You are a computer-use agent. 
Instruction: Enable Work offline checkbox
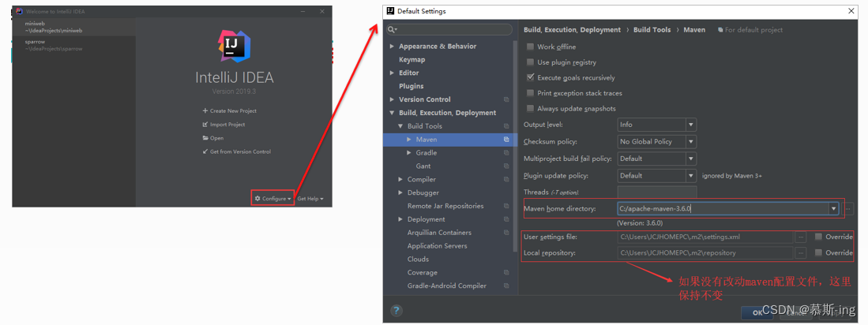[530, 47]
